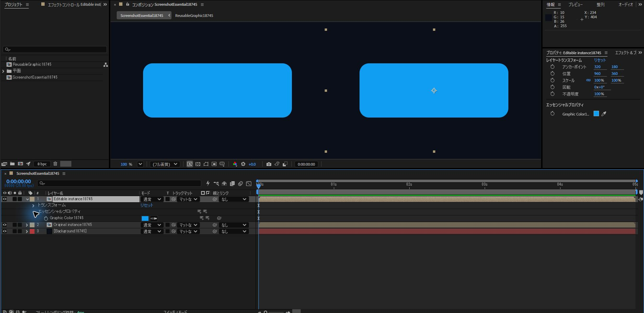The image size is (644, 313).
Task: Click the 8 bpc color depth button
Action: coord(42,164)
